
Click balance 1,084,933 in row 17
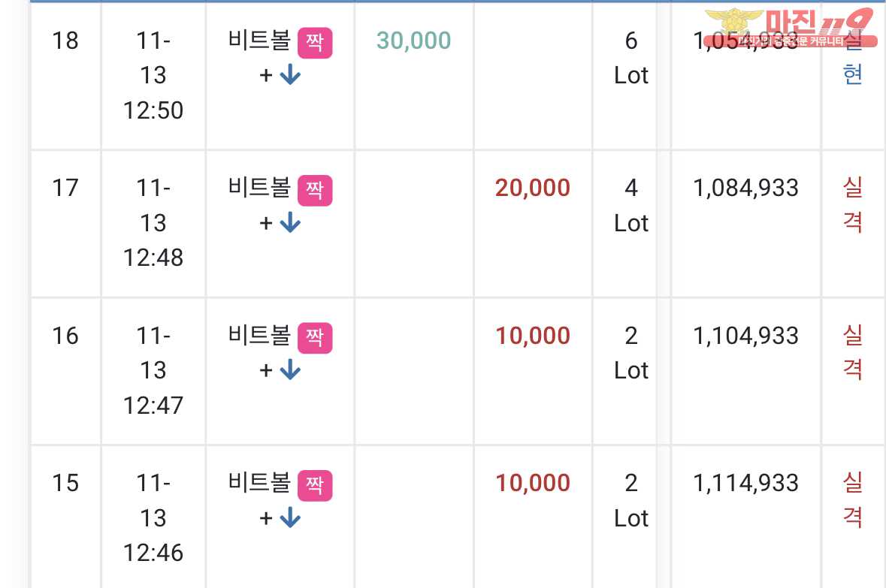click(x=745, y=188)
